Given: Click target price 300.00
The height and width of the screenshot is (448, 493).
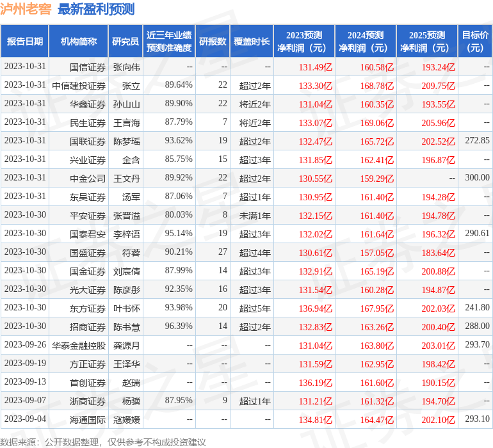Looking at the screenshot, I should pyautogui.click(x=477, y=178).
